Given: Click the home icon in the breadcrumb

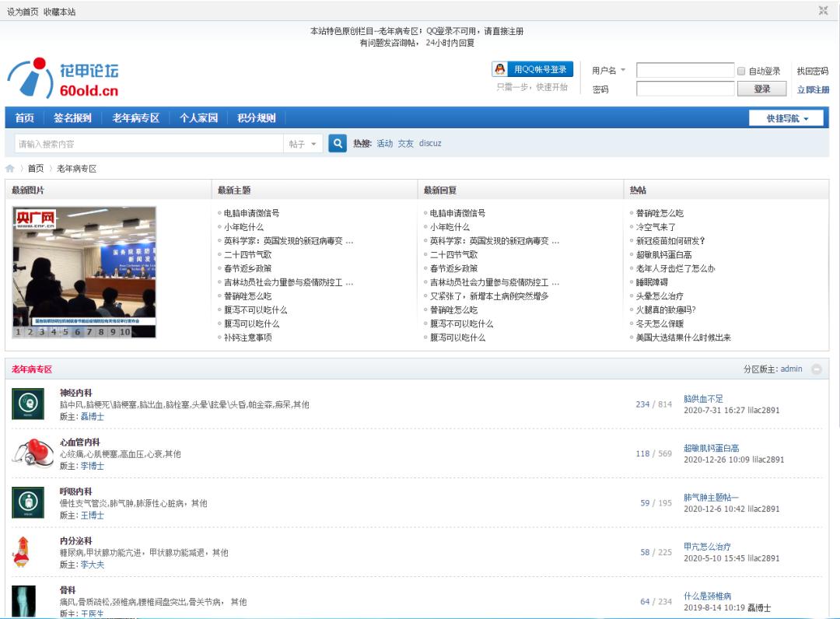Looking at the screenshot, I should click(9, 169).
